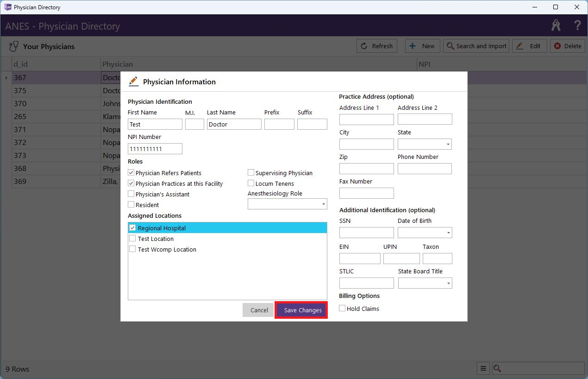
Task: Check Test Location in Assigned Locations
Action: pyautogui.click(x=132, y=239)
